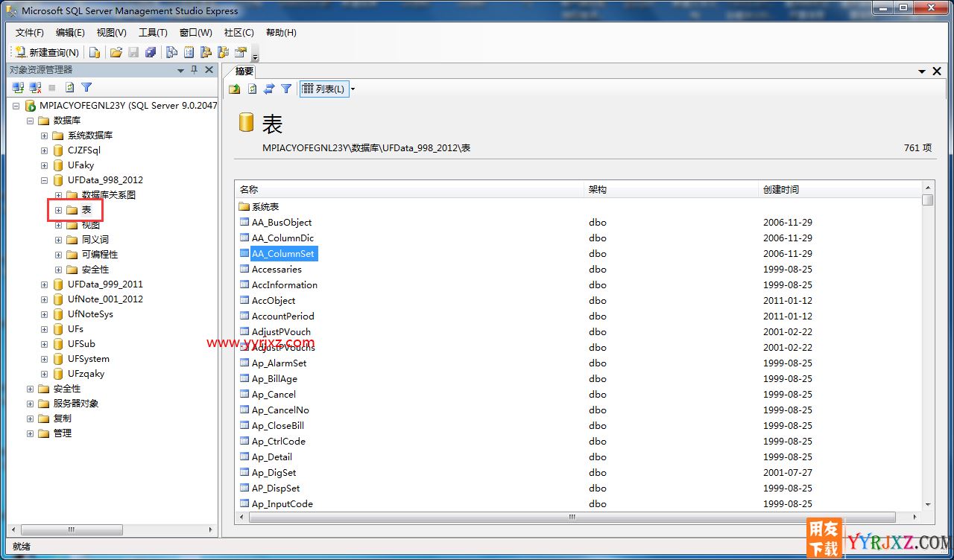Click the 新建查询(N) new query button
The height and width of the screenshot is (560, 954).
pos(47,52)
